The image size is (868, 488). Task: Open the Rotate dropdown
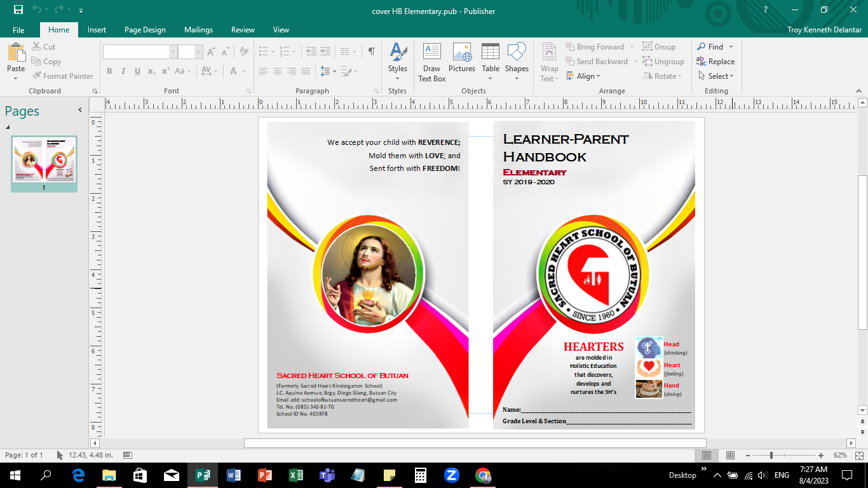tap(662, 76)
